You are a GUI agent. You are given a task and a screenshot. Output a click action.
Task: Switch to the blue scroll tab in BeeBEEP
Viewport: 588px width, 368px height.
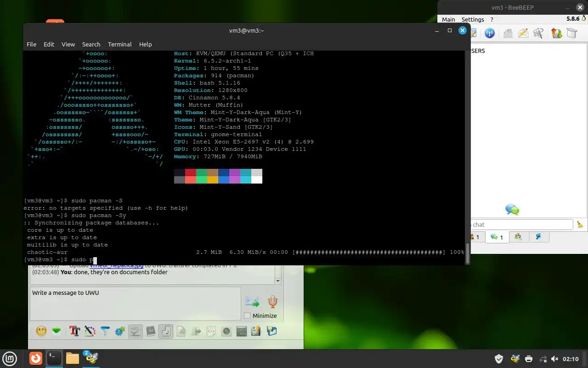pos(538,237)
